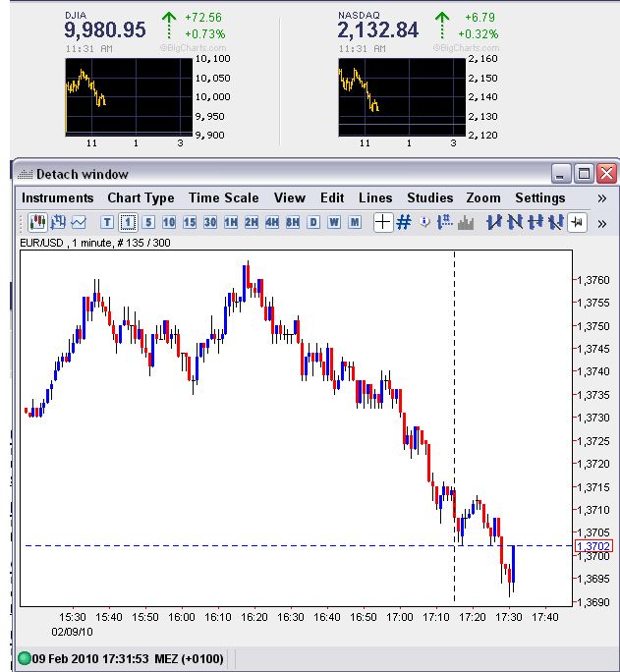
Task: Select the candlestick chart type icon
Action: click(37, 222)
